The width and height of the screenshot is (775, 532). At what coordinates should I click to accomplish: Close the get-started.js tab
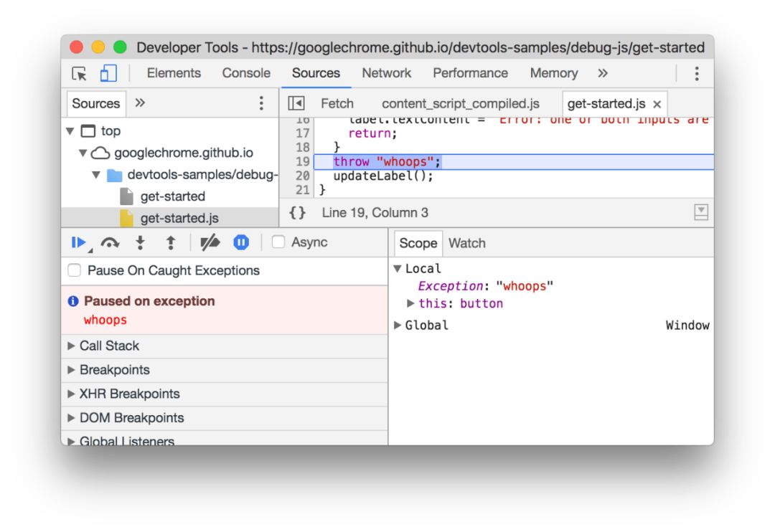pyautogui.click(x=657, y=104)
